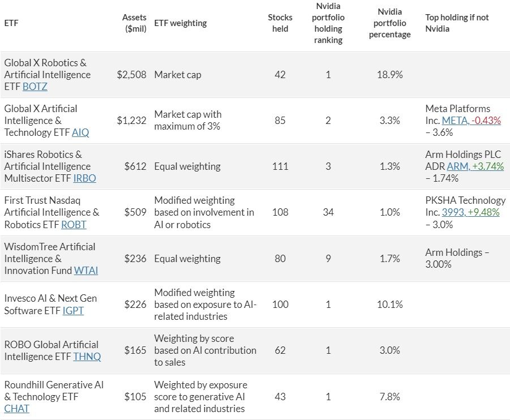Open the BOTZ ticker link
The height and width of the screenshot is (420, 510).
coord(35,87)
